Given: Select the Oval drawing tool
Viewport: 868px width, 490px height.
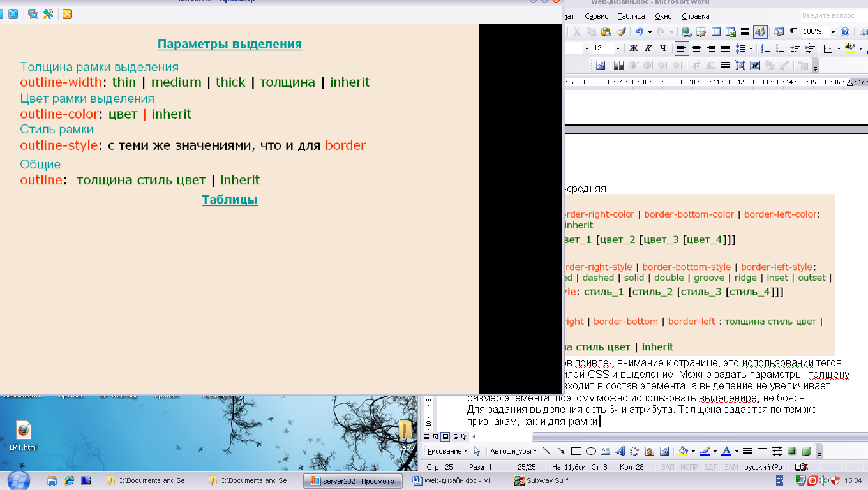Looking at the screenshot, I should [591, 451].
